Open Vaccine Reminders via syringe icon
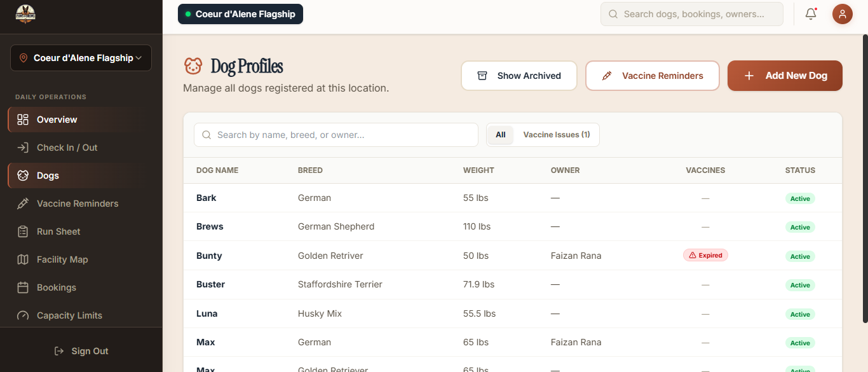The width and height of the screenshot is (868, 372). [x=24, y=203]
